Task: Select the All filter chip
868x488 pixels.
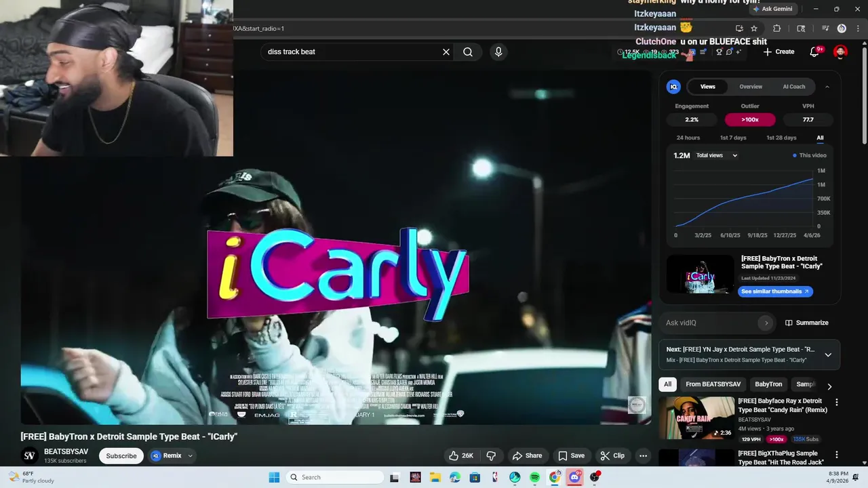Action: tap(667, 384)
